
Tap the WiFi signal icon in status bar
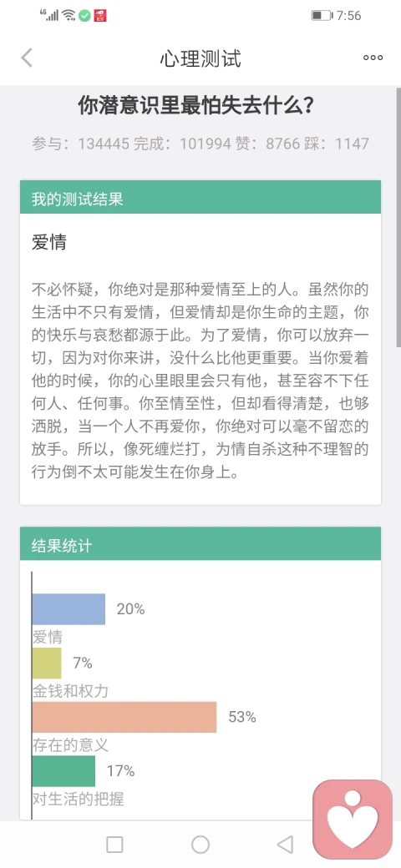(69, 16)
